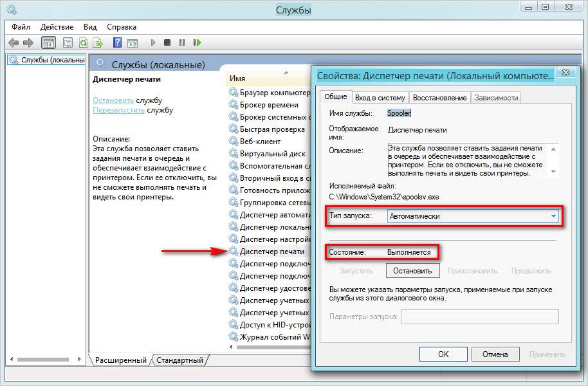Click the Back arrow in the toolbar

(13, 43)
